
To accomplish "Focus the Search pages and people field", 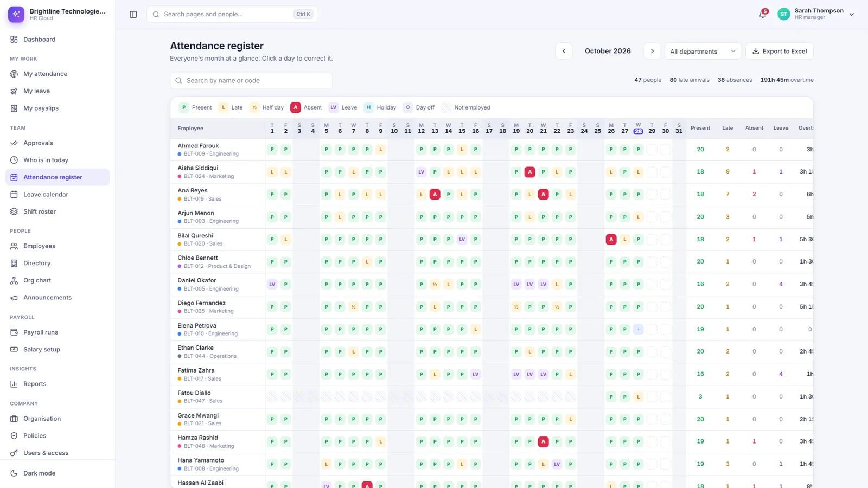I will click(232, 14).
